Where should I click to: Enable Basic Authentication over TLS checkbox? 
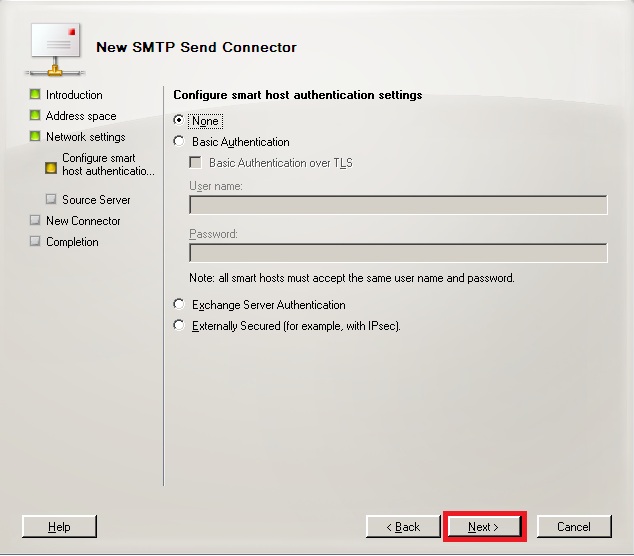(196, 163)
